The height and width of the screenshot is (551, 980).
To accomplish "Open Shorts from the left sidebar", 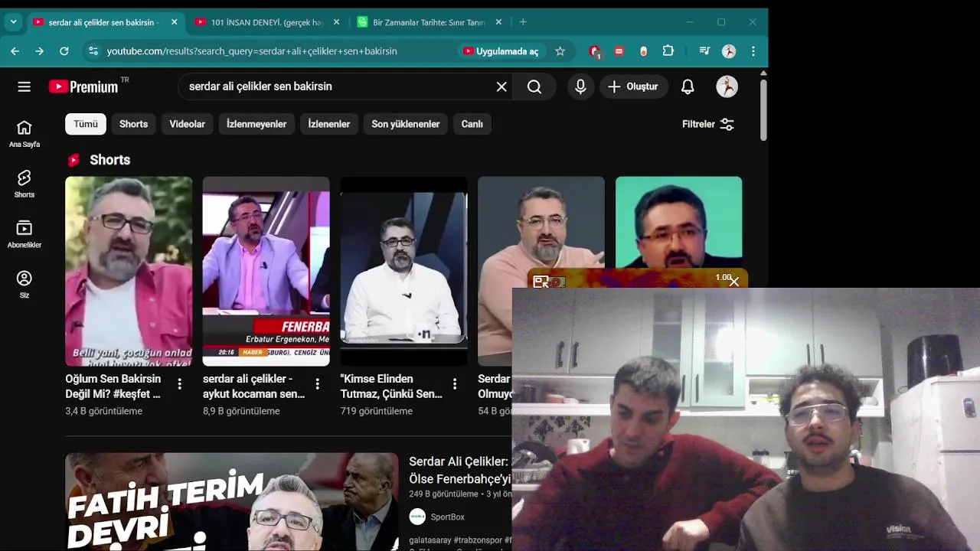I will 24,184.
